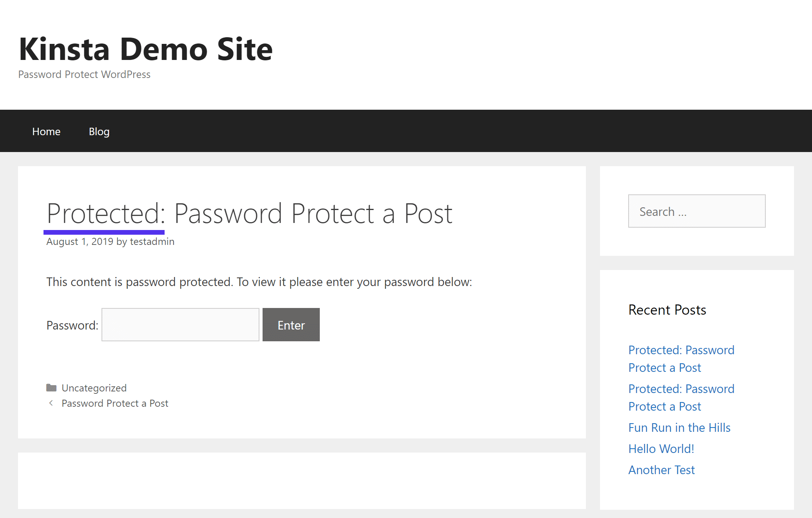Click the Home navigation menu item
The image size is (812, 518).
pos(46,131)
